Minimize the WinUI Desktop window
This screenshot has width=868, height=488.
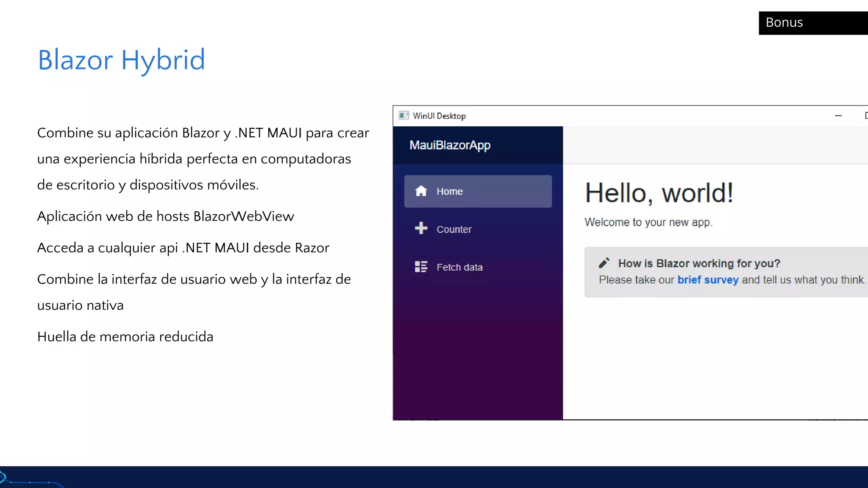pyautogui.click(x=838, y=116)
